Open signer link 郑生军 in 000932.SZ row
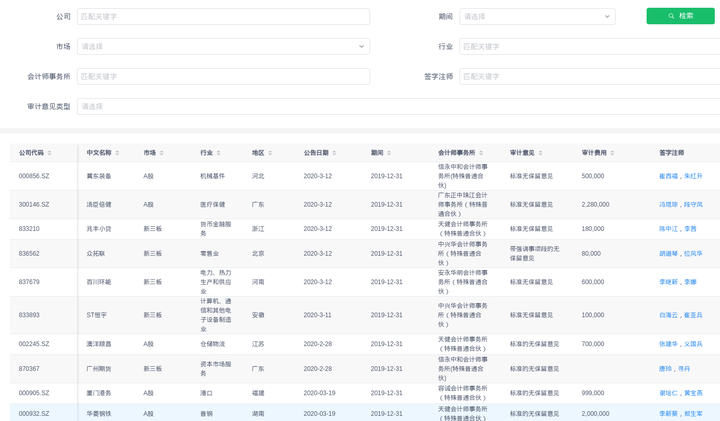 693,414
